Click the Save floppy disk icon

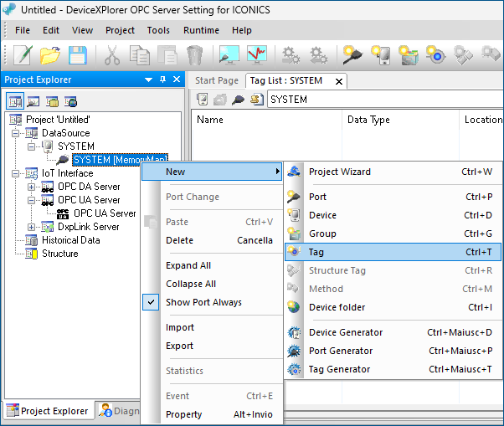click(78, 55)
